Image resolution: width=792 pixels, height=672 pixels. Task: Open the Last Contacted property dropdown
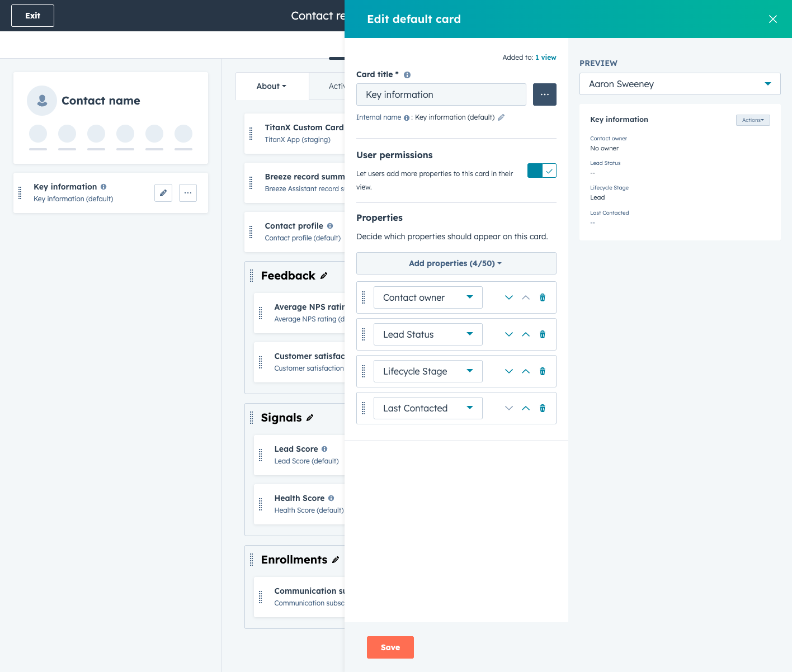[428, 408]
